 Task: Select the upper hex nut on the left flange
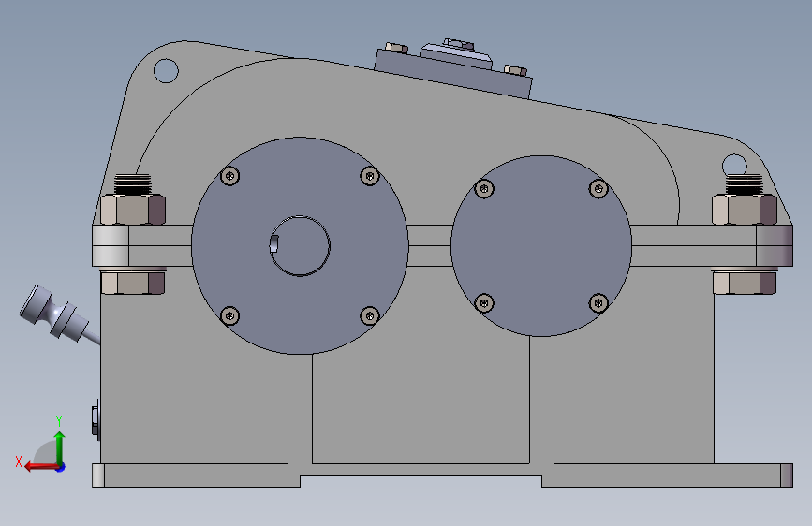pyautogui.click(x=133, y=210)
